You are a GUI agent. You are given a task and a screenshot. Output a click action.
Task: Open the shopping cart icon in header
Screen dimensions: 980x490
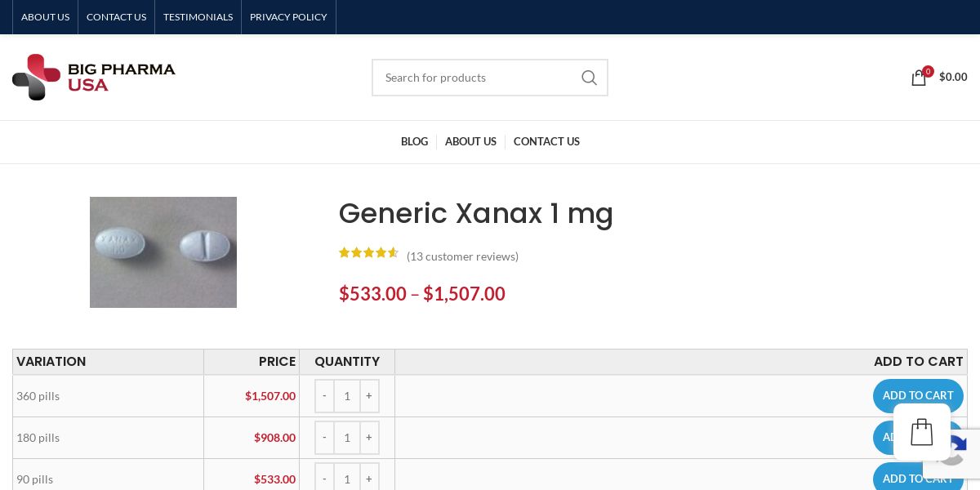pos(919,78)
